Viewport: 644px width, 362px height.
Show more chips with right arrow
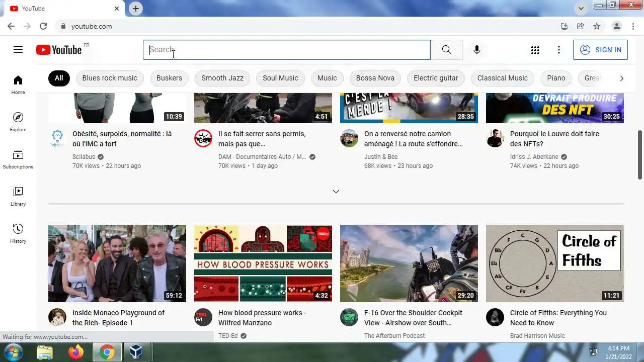pos(621,78)
